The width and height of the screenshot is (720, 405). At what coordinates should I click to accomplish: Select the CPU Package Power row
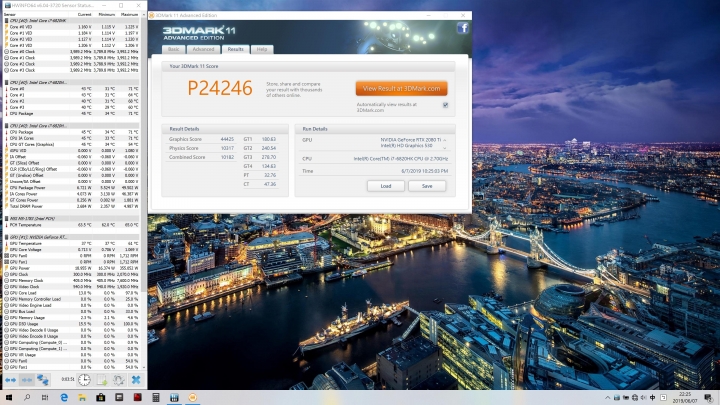pyautogui.click(x=71, y=188)
